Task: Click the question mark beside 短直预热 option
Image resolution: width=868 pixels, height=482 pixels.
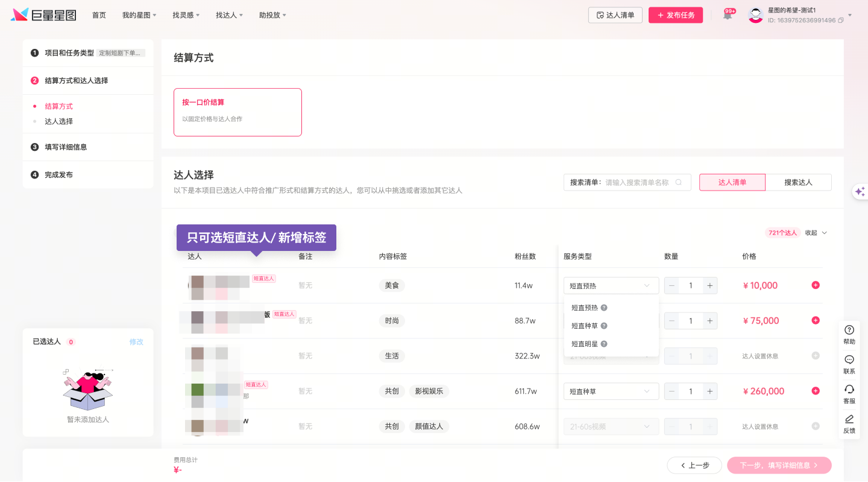Action: pyautogui.click(x=604, y=308)
